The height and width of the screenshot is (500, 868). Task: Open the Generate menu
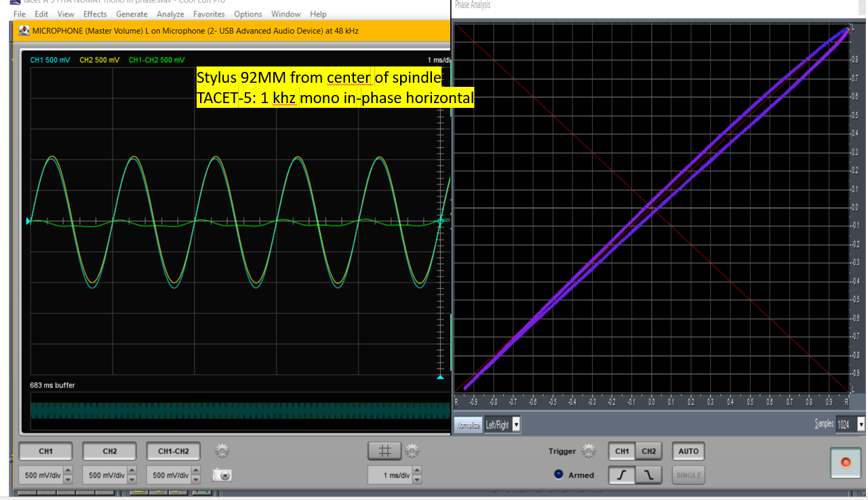coord(132,14)
